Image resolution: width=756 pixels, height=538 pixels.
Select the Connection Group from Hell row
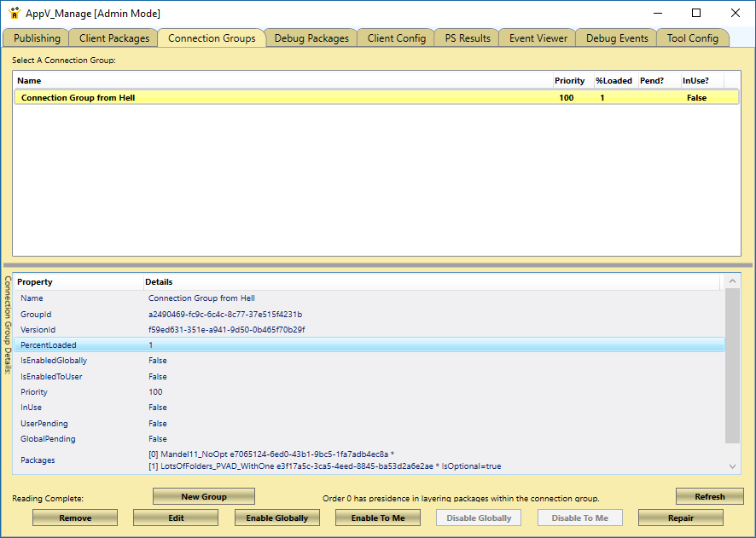click(376, 97)
